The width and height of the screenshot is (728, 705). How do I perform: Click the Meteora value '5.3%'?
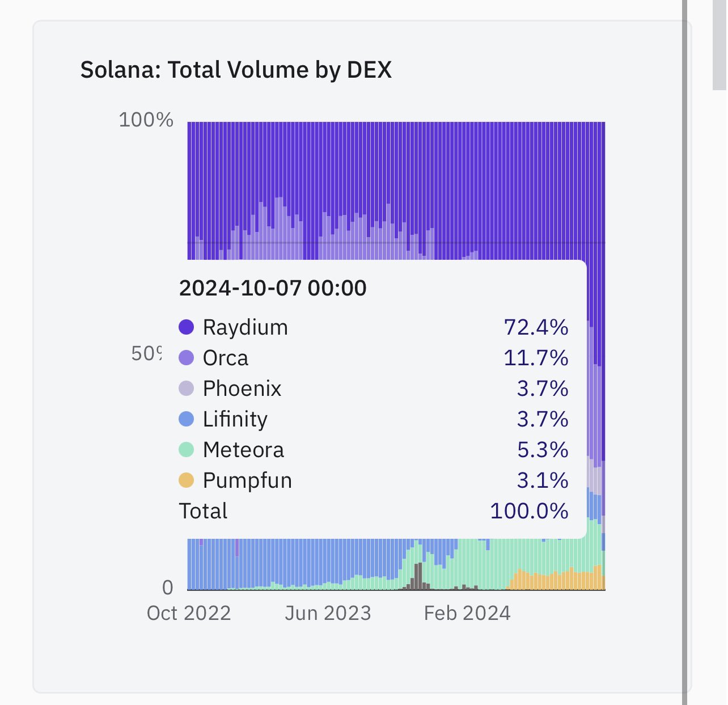(x=543, y=450)
